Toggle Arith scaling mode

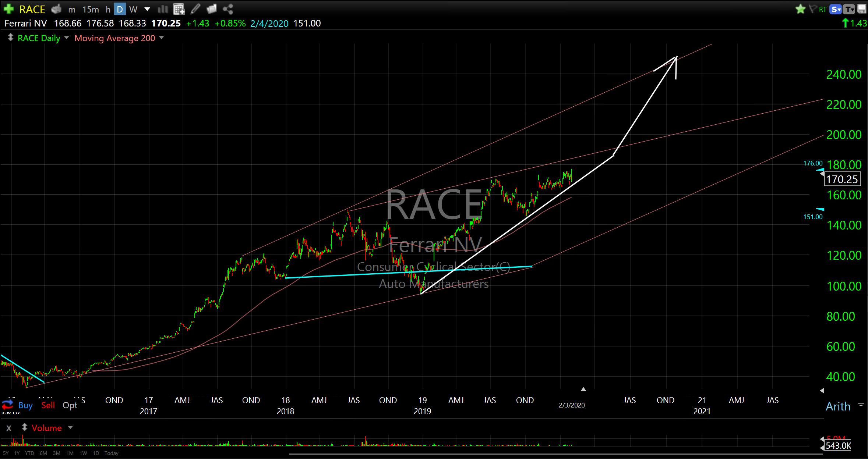pos(838,406)
